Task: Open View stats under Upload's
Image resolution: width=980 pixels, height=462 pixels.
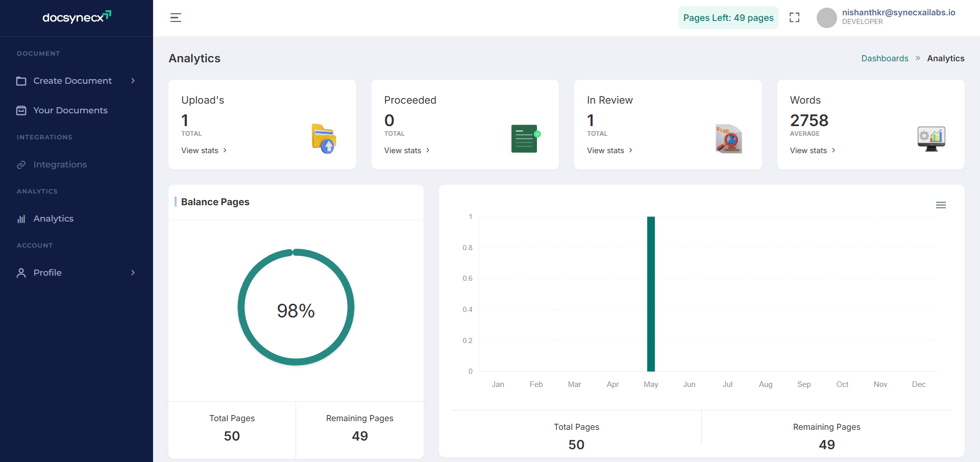Action: (x=204, y=151)
